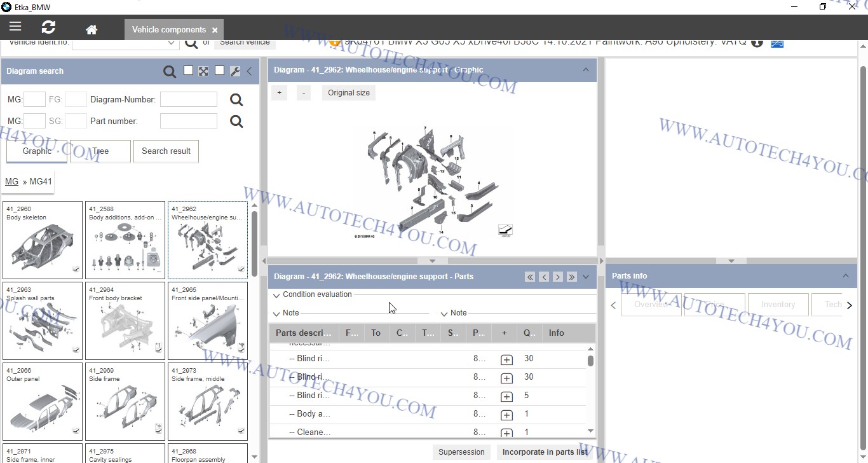Go to the Home icon

click(x=92, y=29)
